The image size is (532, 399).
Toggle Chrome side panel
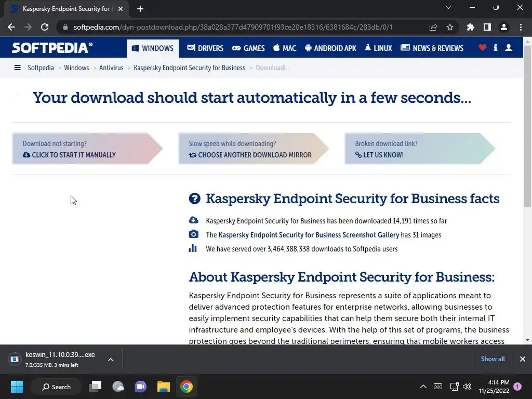point(487,27)
